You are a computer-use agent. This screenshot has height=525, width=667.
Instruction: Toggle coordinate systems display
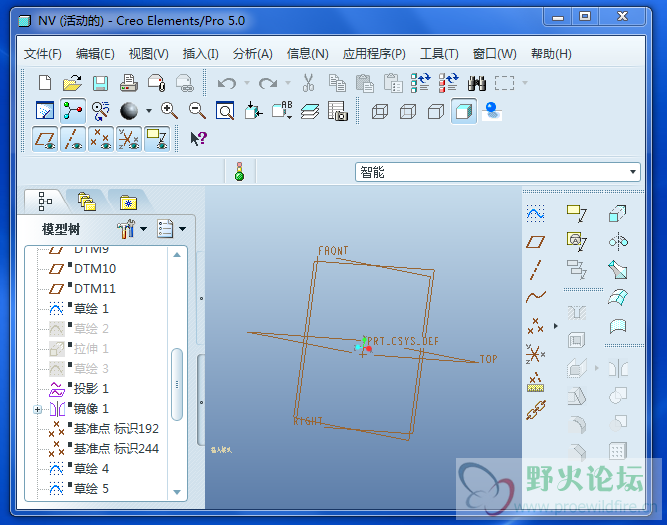(129, 139)
